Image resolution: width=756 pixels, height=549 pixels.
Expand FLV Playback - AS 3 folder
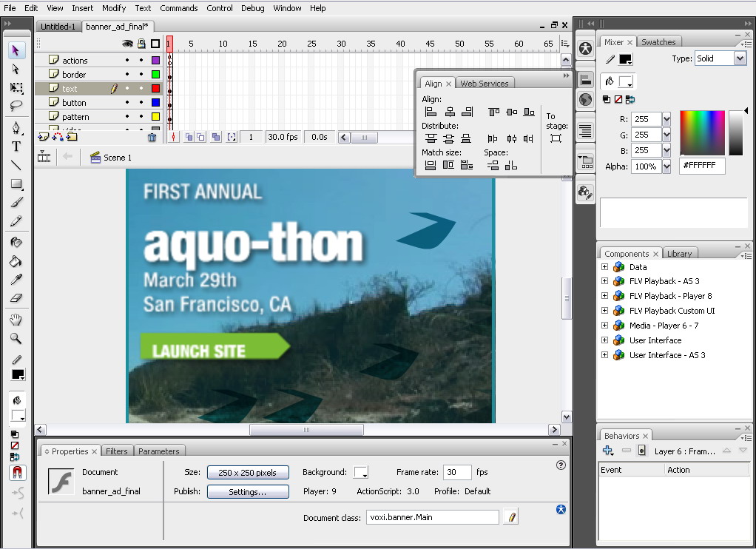point(604,280)
